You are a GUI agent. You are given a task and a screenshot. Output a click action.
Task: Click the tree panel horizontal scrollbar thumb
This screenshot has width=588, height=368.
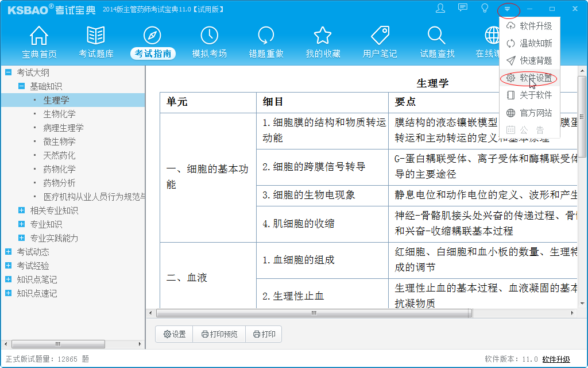click(x=58, y=344)
